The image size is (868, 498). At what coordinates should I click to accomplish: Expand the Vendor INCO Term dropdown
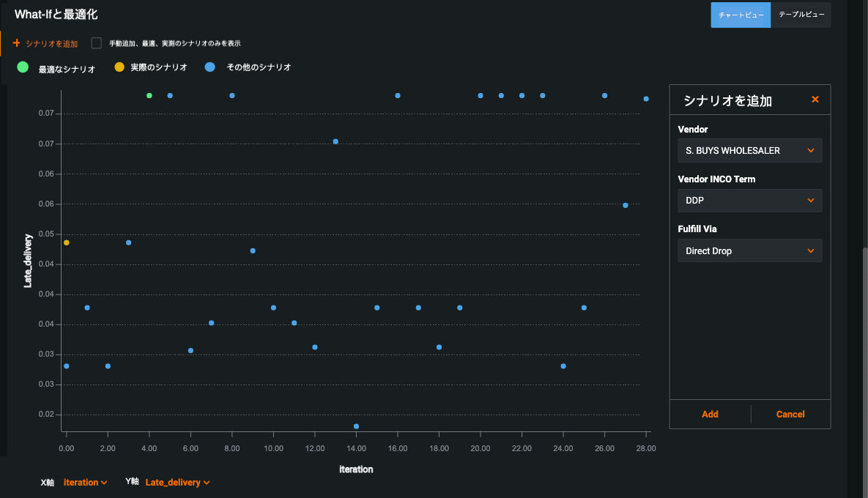[749, 201]
